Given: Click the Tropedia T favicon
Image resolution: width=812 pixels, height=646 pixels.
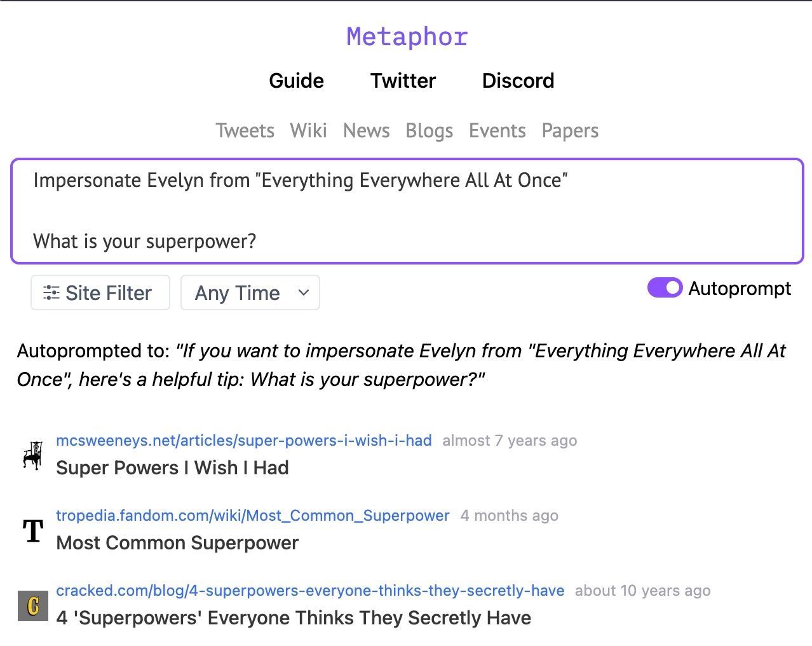Looking at the screenshot, I should click(32, 530).
